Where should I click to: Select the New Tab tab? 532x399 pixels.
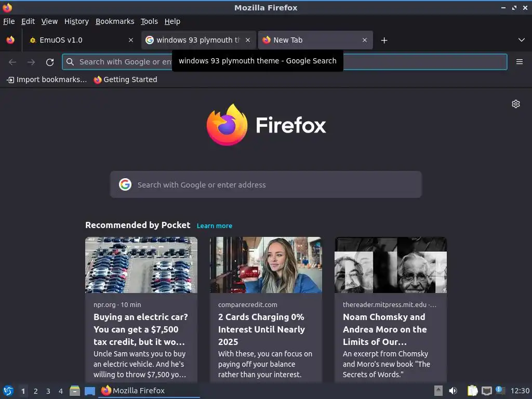pos(315,40)
